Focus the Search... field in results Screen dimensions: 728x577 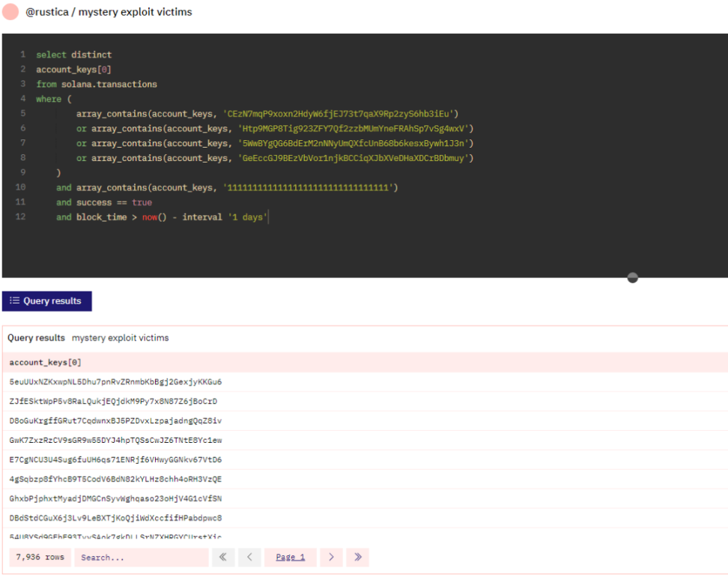(141, 558)
